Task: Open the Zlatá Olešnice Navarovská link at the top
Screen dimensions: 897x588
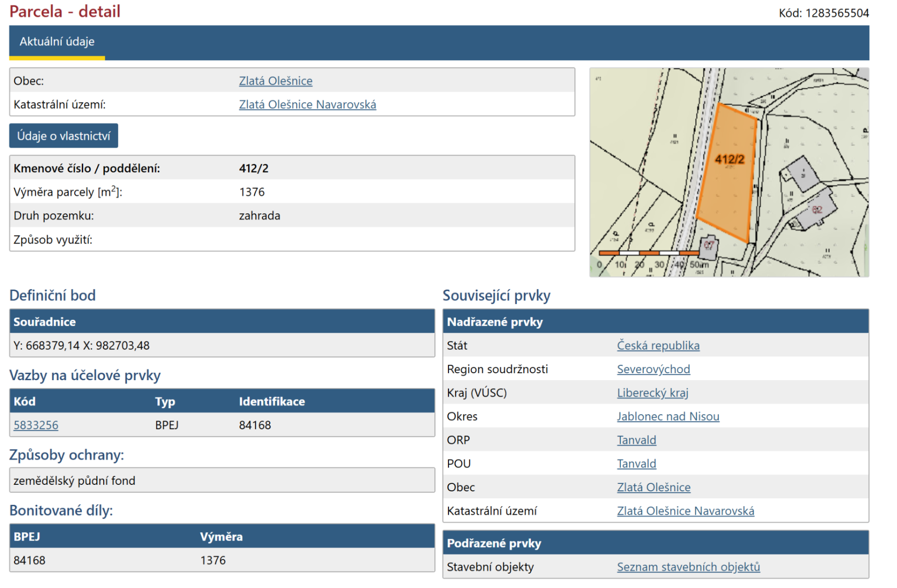Action: [x=307, y=105]
